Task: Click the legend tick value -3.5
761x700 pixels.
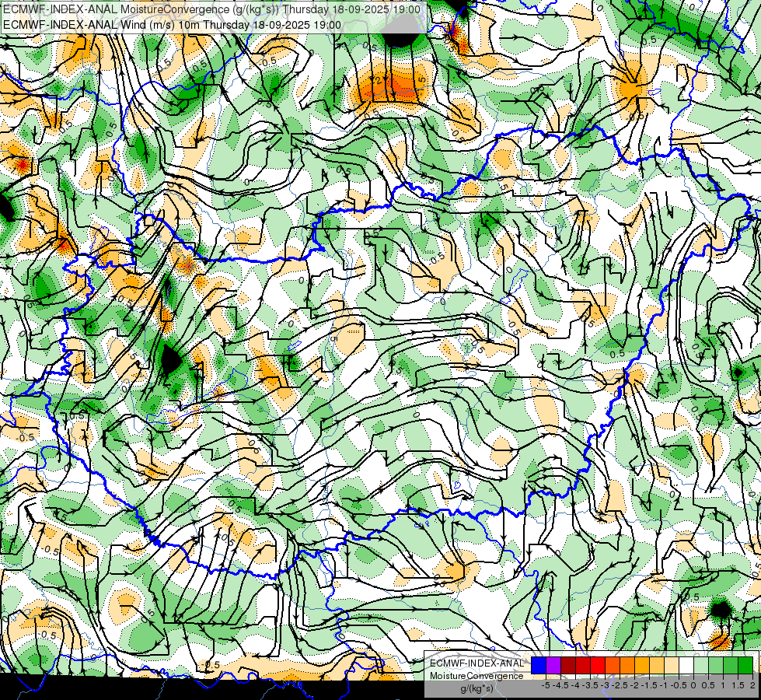Action: click(590, 685)
